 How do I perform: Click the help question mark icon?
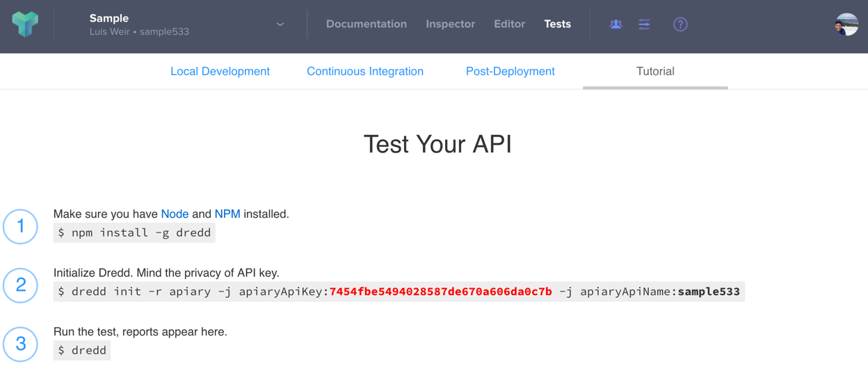click(x=680, y=24)
